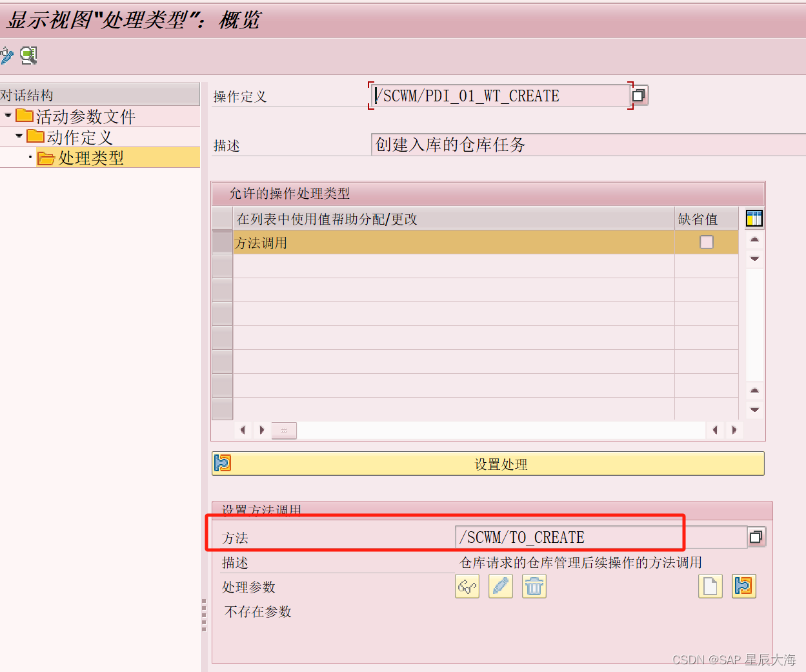This screenshot has width=806, height=672.
Task: Click the display/change toggle toolbar icon
Action: tap(6, 56)
